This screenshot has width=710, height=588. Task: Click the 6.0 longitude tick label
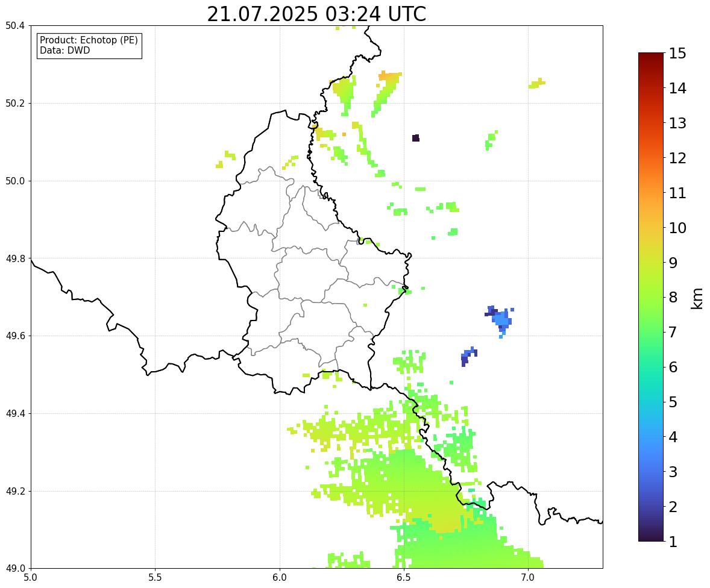click(x=280, y=578)
